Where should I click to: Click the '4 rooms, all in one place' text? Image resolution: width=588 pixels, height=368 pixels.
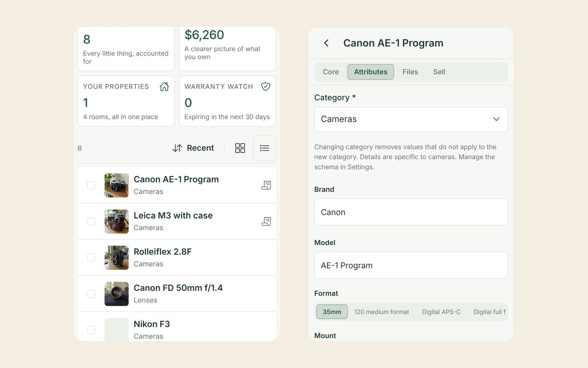point(121,117)
